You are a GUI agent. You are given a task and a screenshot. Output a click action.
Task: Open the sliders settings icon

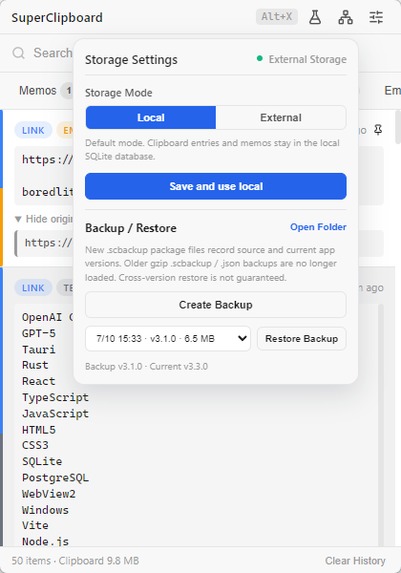376,17
